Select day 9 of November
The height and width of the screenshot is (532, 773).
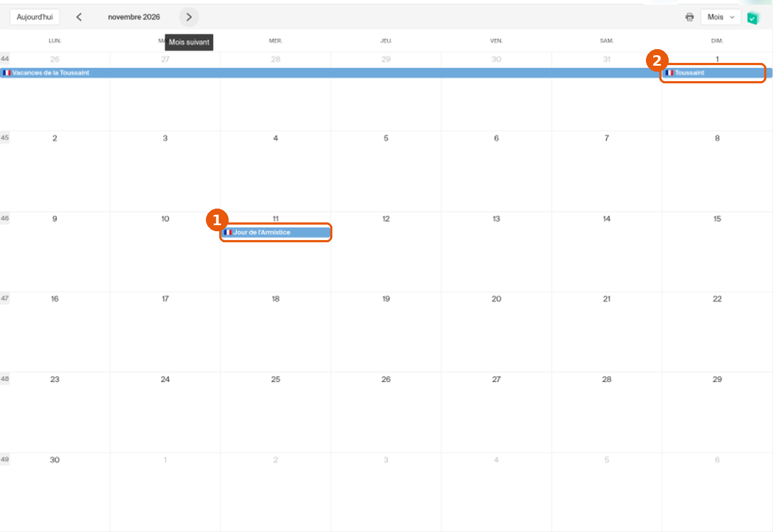pyautogui.click(x=55, y=219)
